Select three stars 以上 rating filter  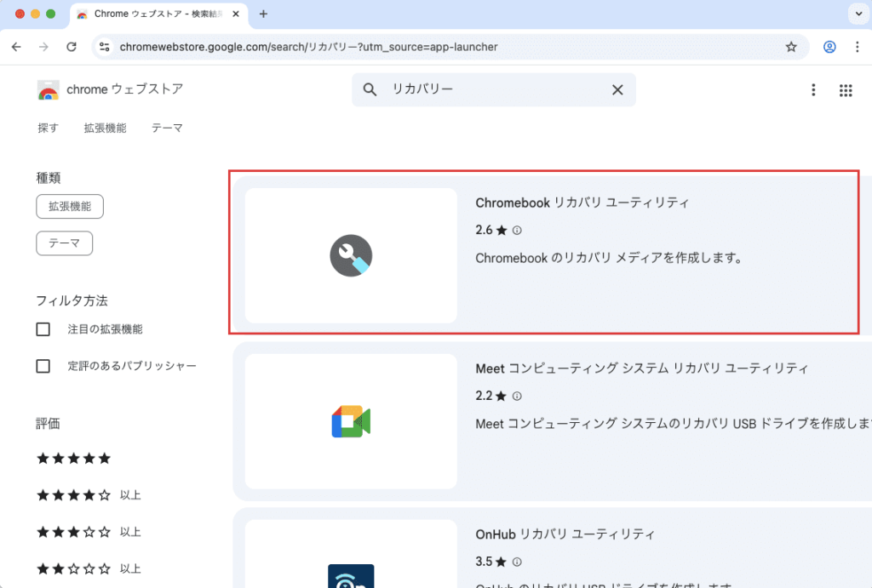(x=89, y=532)
